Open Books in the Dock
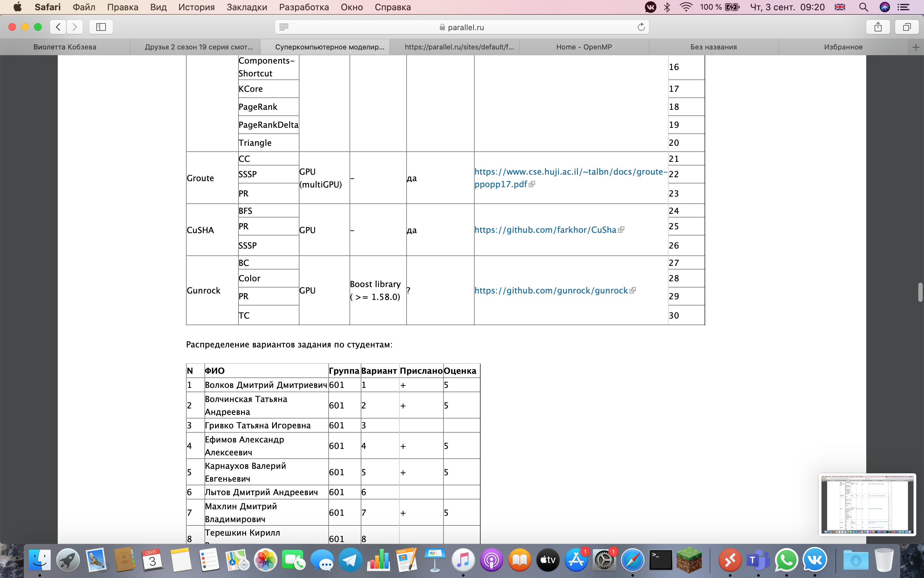Image resolution: width=924 pixels, height=578 pixels. tap(520, 560)
